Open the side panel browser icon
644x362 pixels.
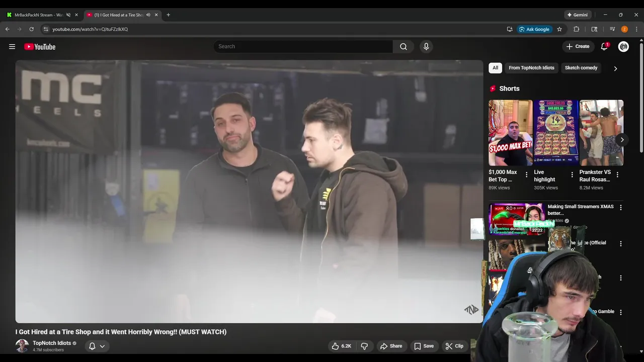click(x=594, y=29)
